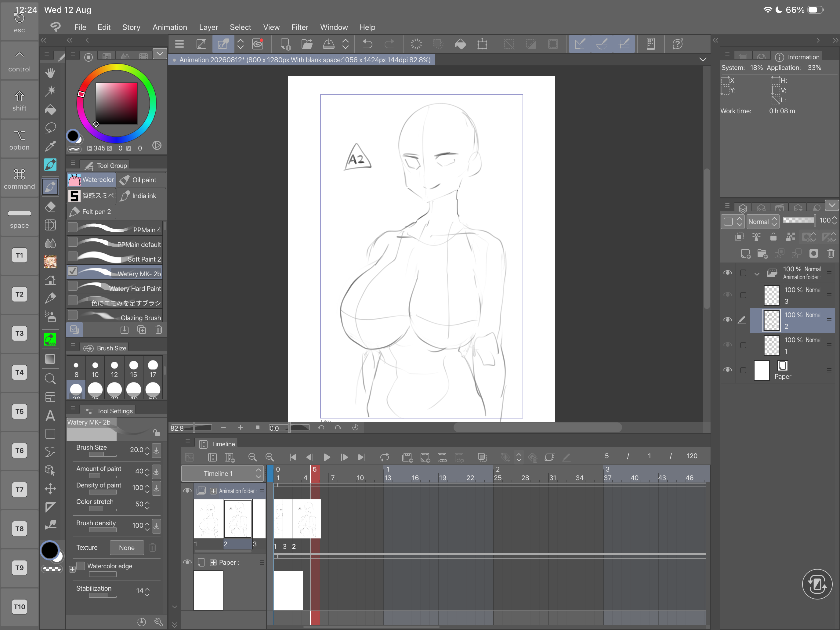Image resolution: width=840 pixels, height=630 pixels.
Task: Select the Eraser tool
Action: tap(50, 207)
